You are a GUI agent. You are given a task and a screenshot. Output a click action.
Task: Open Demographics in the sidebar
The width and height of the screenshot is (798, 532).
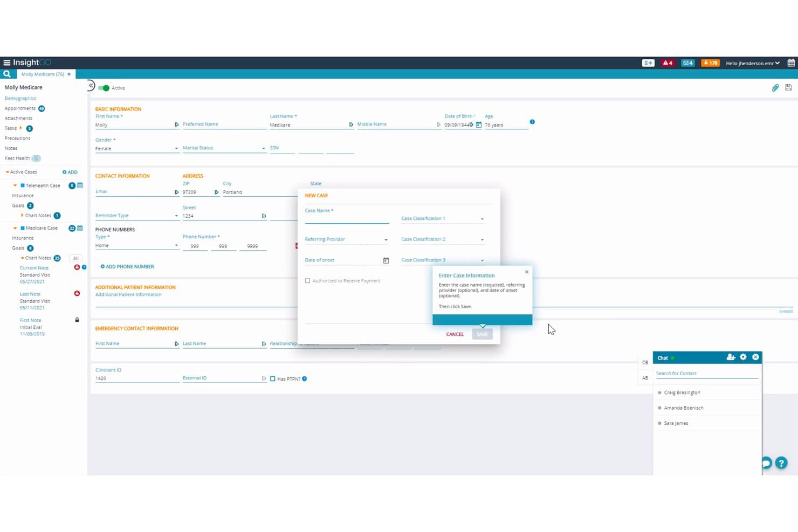[x=20, y=98]
